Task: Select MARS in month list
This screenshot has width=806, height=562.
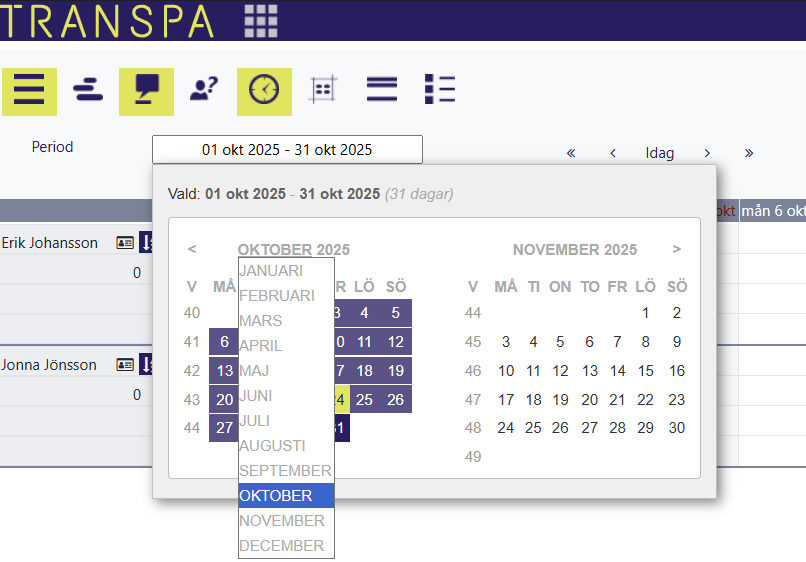Action: click(x=286, y=321)
